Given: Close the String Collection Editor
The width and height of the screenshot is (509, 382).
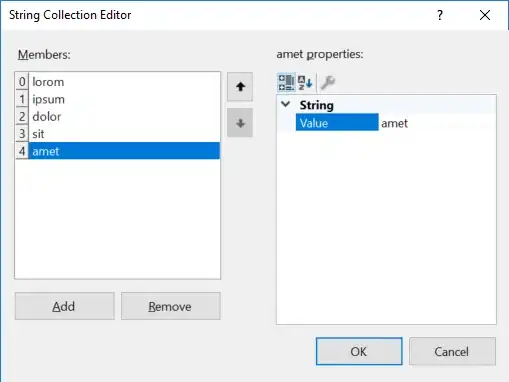Looking at the screenshot, I should click(x=485, y=15).
